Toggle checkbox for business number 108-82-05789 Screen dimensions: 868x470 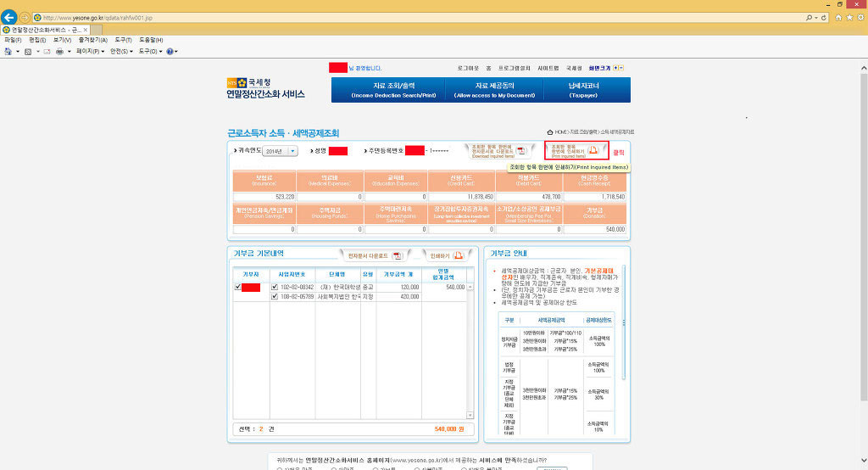pyautogui.click(x=275, y=297)
